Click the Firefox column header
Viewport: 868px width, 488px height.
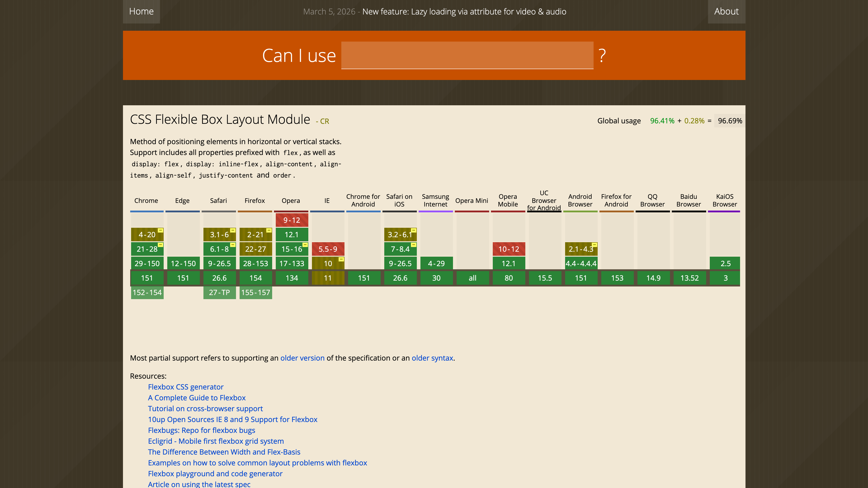[255, 201]
